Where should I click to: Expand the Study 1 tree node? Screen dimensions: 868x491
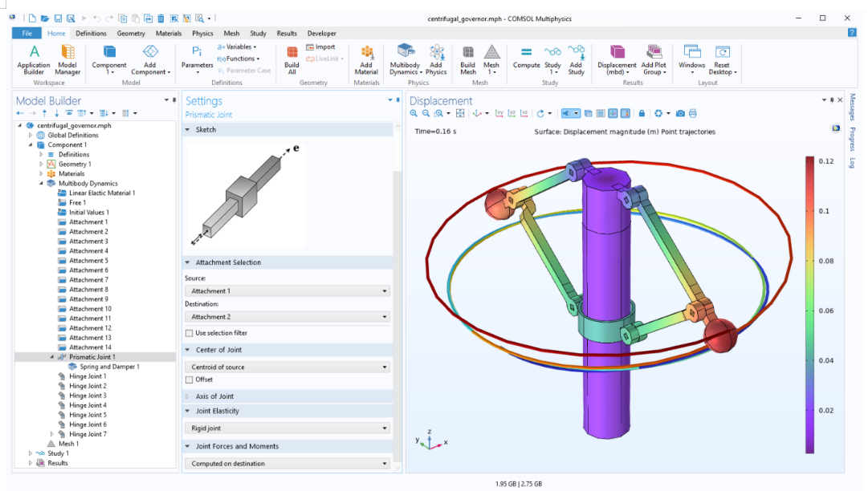pos(31,453)
